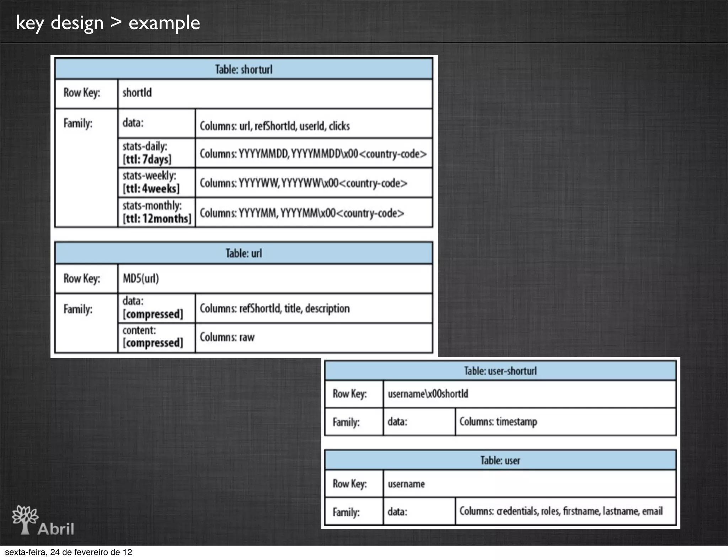Select the 'Table: user' header
The height and width of the screenshot is (560, 728).
[x=500, y=461]
